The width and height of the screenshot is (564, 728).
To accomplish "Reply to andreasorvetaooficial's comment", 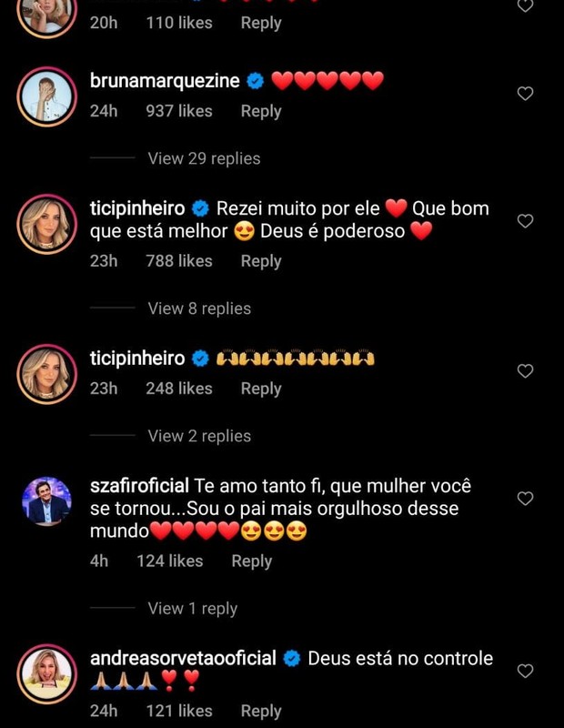I will (261, 711).
